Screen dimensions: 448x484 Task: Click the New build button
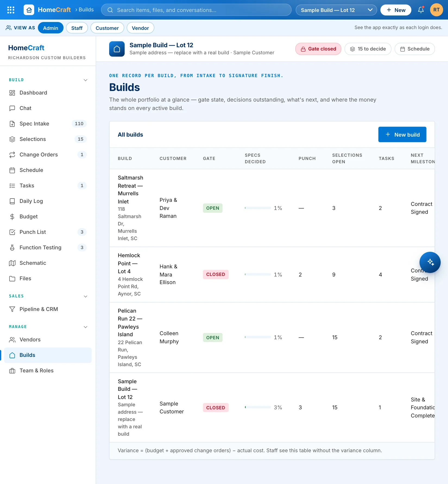pyautogui.click(x=402, y=135)
